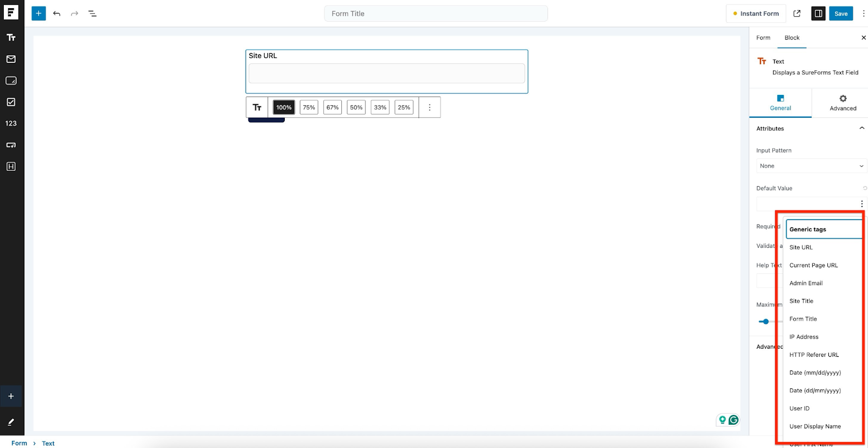868x448 pixels.
Task: Set field width to 75%
Action: coord(309,107)
